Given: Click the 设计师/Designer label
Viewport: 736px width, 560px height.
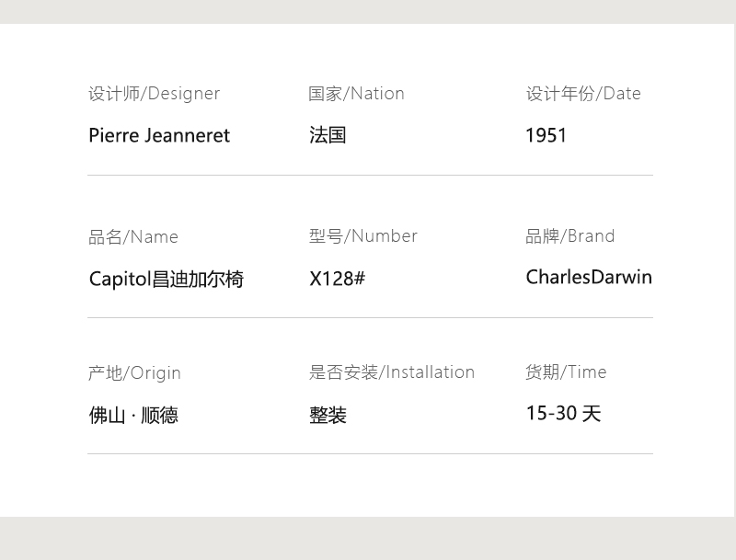Looking at the screenshot, I should point(154,94).
